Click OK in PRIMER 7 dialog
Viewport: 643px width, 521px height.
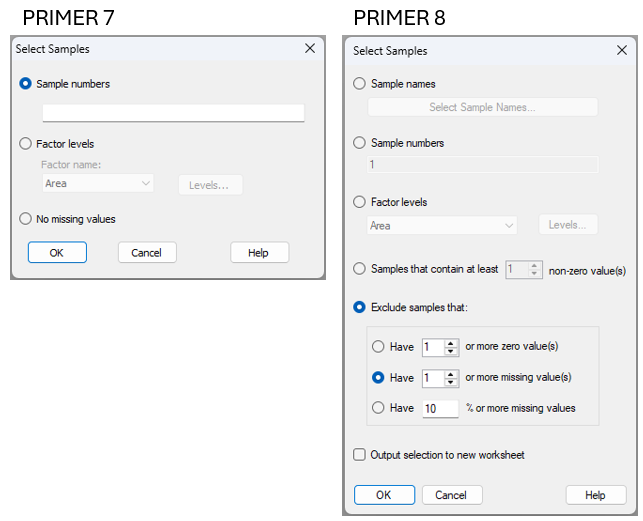click(57, 252)
